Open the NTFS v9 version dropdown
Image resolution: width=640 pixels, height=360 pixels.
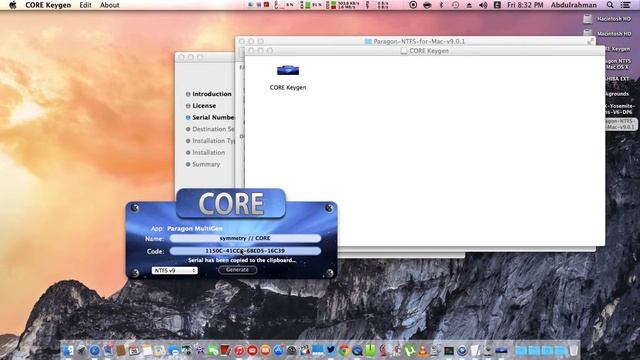coord(174,270)
